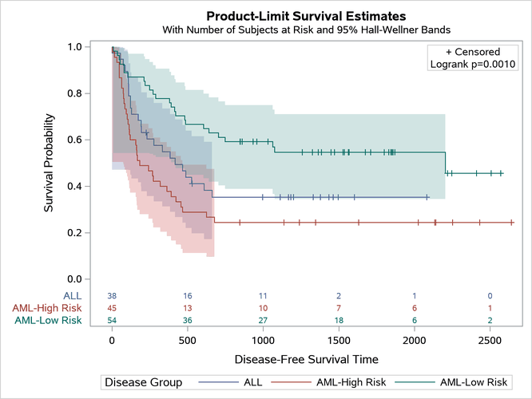Click the blue ALL line swatch in the legend
The height and width of the screenshot is (399, 532).
point(218,382)
